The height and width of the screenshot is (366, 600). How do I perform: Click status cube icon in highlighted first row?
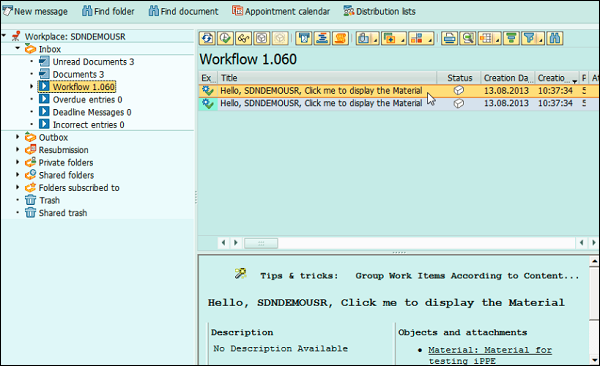[x=459, y=90]
